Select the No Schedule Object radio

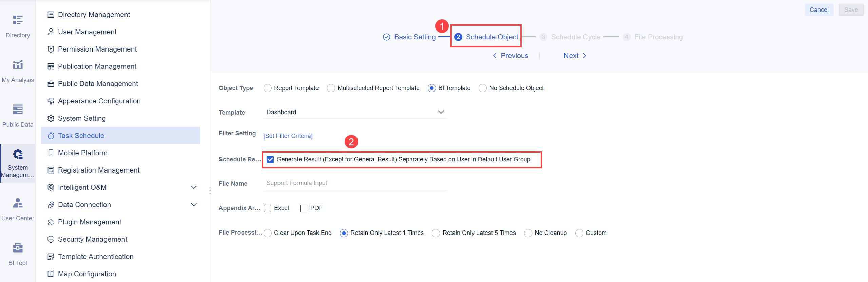coord(483,88)
